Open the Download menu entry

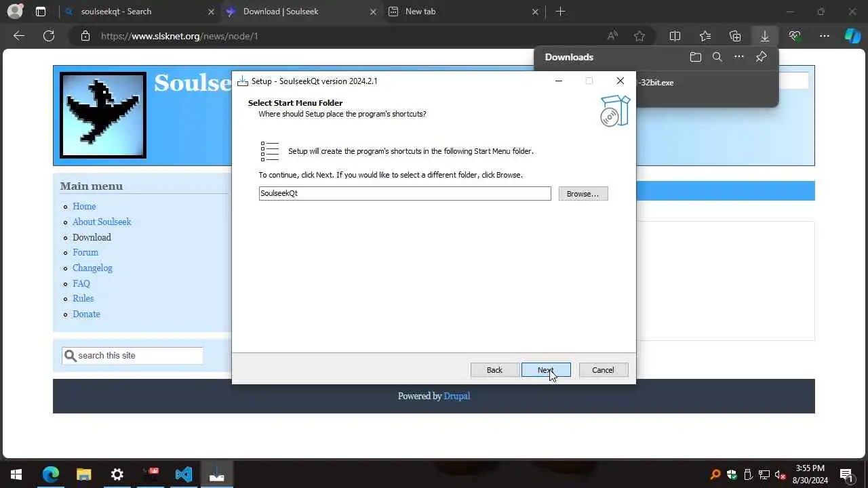tap(92, 237)
